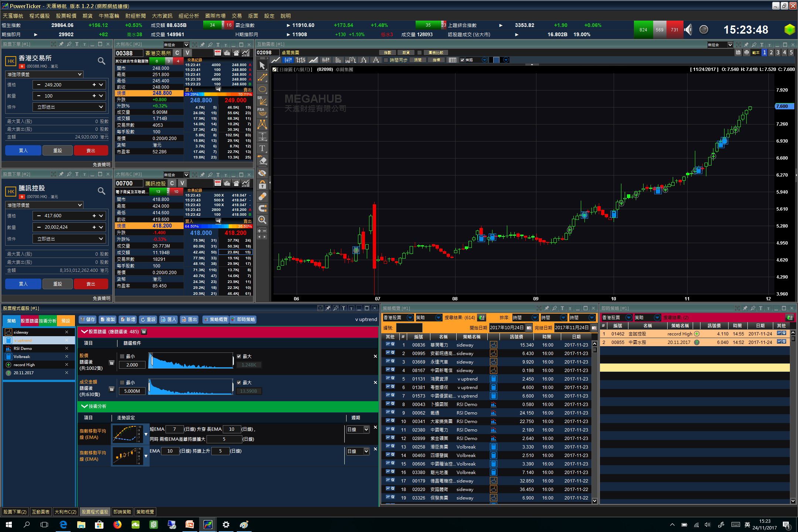The width and height of the screenshot is (798, 532).
Task: Collapse the 技術分析 section chevron
Action: (x=84, y=406)
